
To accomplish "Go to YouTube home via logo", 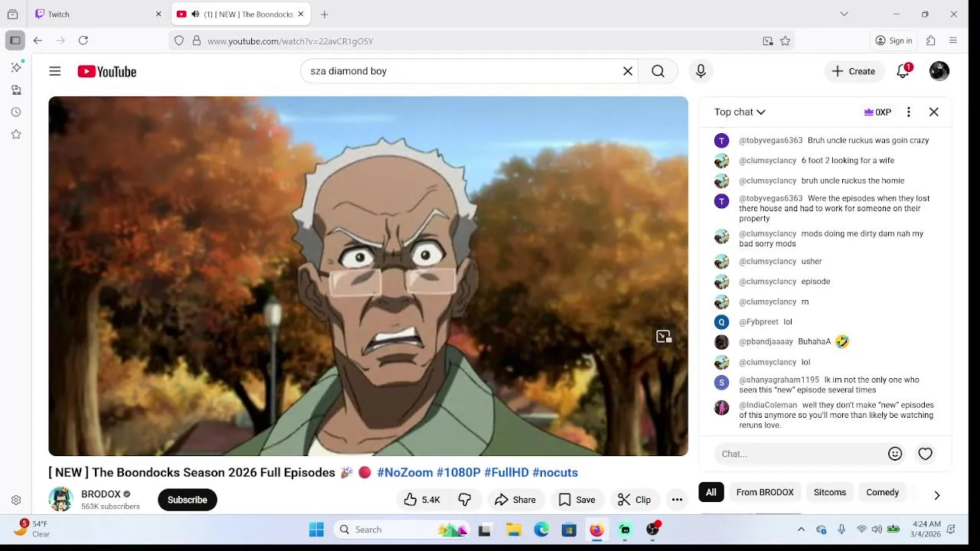I will click(x=106, y=71).
